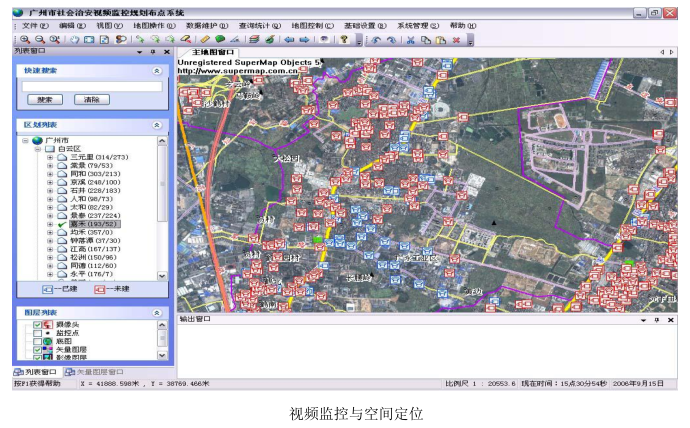Collapse the 广州市 root tree node
The image size is (690, 428).
(x=25, y=140)
